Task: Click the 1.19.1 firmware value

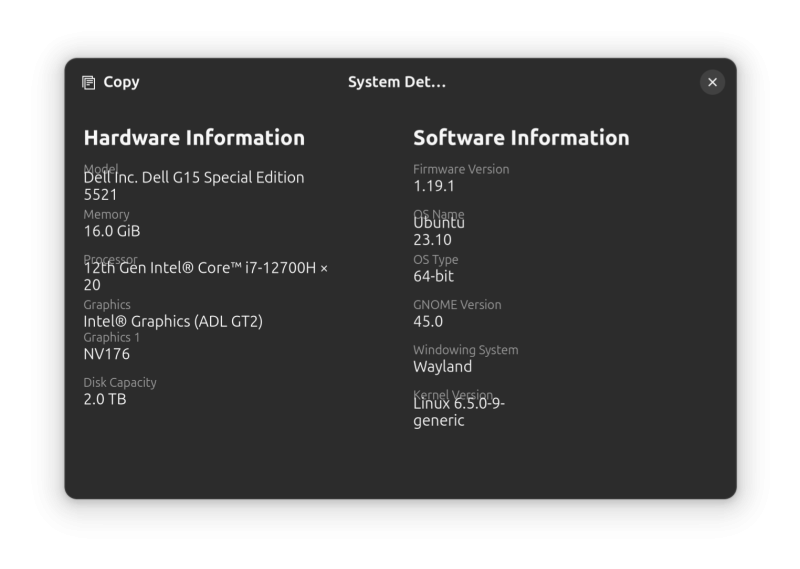Action: pyautogui.click(x=434, y=186)
